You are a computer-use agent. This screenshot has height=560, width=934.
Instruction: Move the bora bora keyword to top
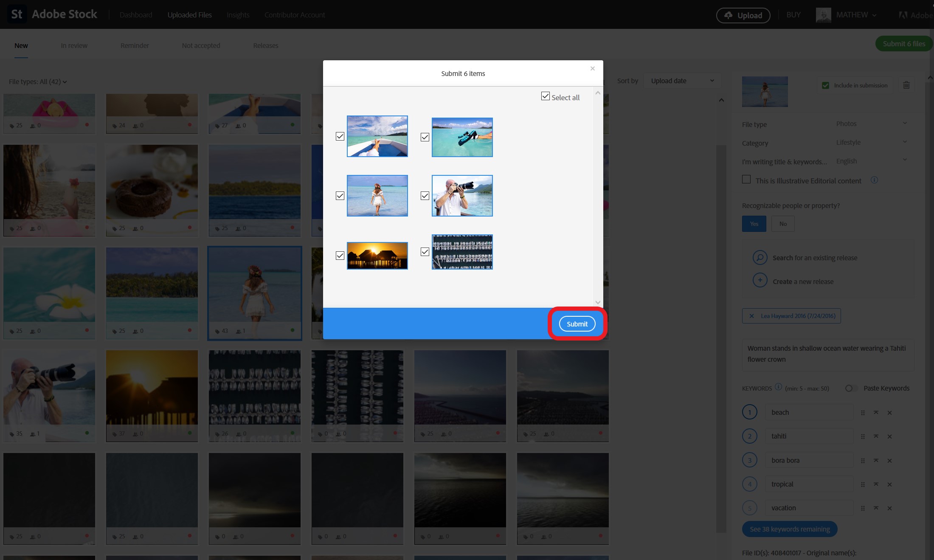[x=876, y=461]
